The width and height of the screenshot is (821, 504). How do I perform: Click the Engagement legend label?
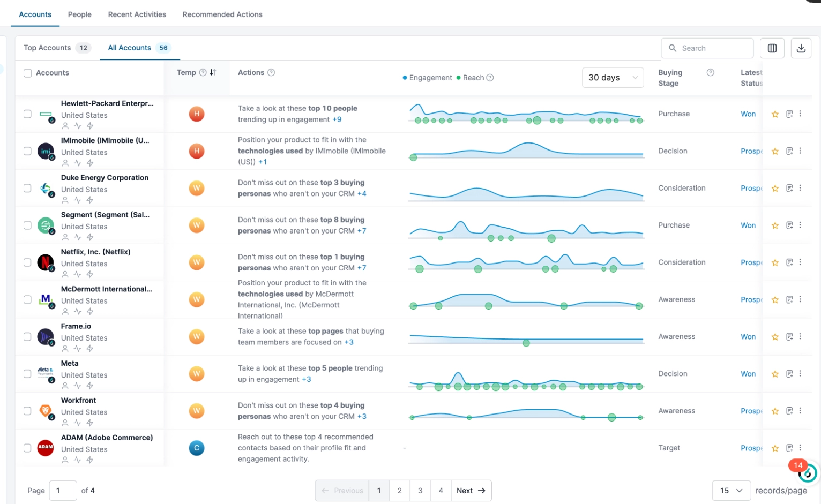tap(430, 78)
